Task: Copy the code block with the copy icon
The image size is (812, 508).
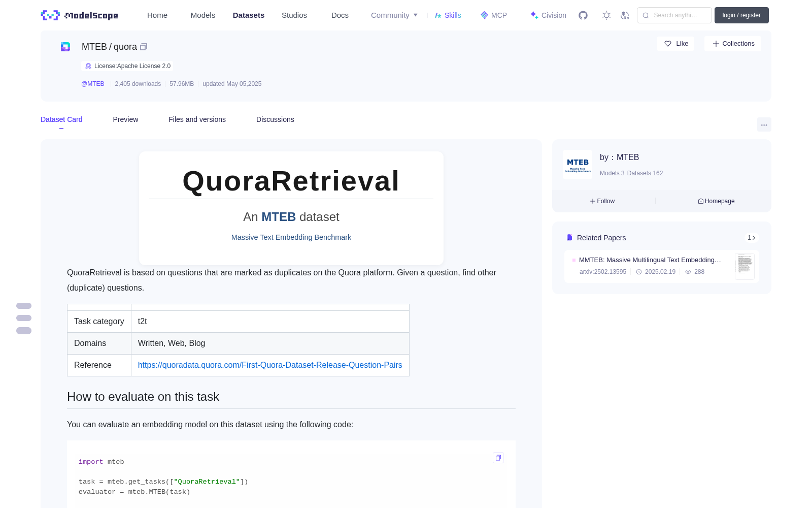Action: point(498,458)
